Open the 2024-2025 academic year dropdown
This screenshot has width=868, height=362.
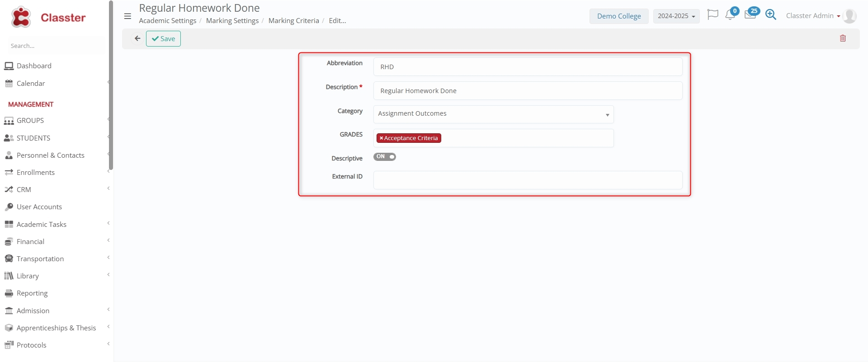coord(676,16)
